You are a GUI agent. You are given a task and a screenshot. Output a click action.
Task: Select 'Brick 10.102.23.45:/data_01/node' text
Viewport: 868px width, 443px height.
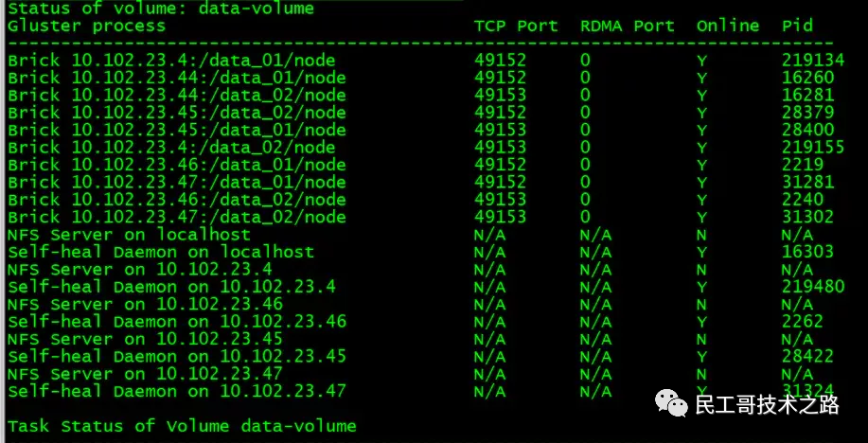pyautogui.click(x=177, y=130)
